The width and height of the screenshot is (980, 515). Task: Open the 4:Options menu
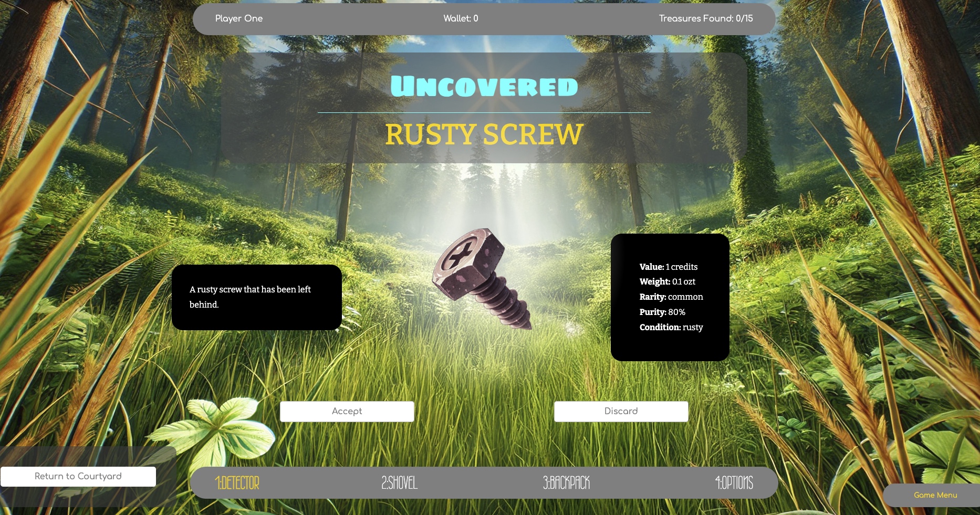[x=734, y=483]
